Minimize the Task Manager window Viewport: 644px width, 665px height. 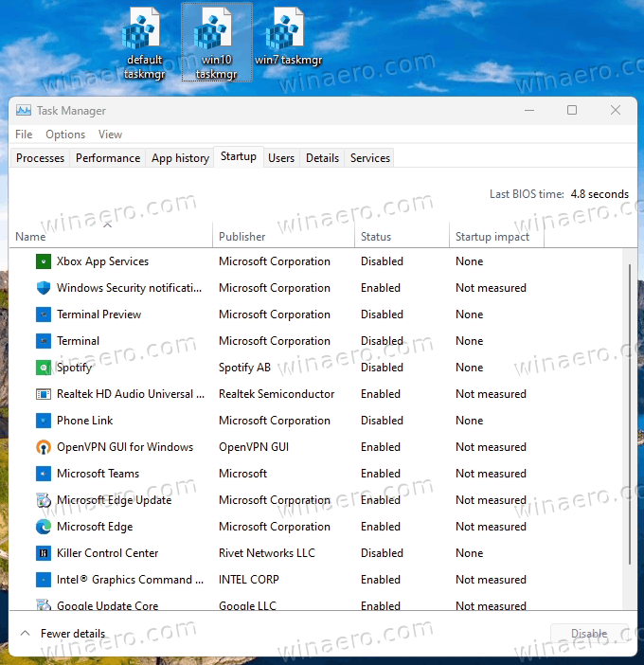coord(529,110)
